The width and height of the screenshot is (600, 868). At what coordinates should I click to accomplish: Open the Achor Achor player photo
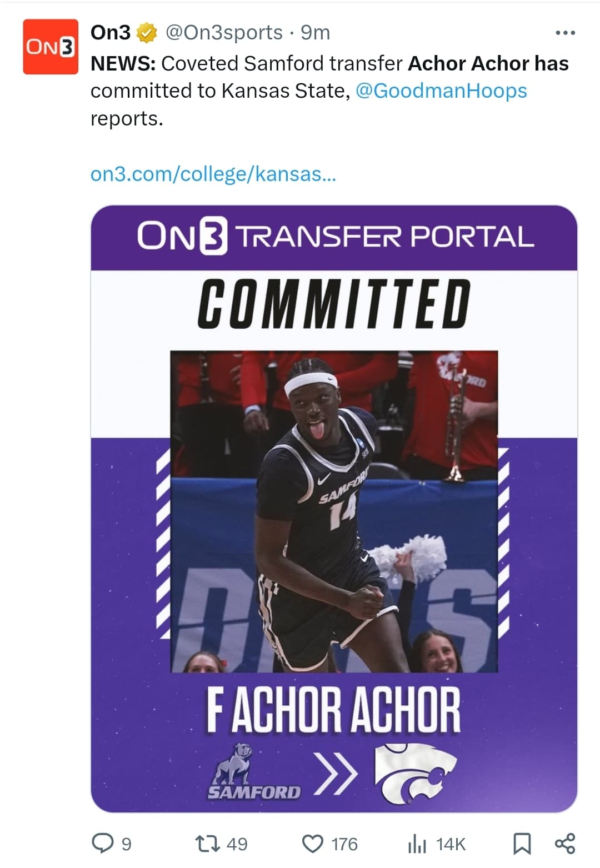coord(334,511)
